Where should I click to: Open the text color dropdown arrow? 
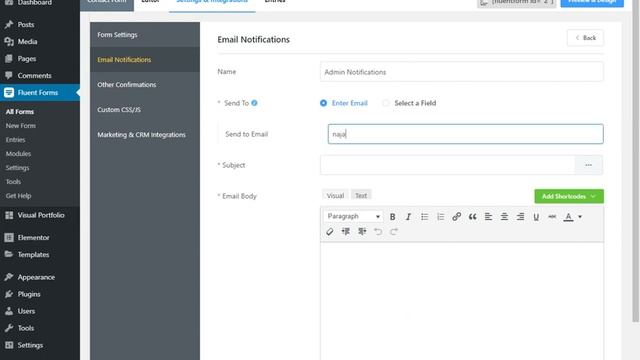click(580, 217)
